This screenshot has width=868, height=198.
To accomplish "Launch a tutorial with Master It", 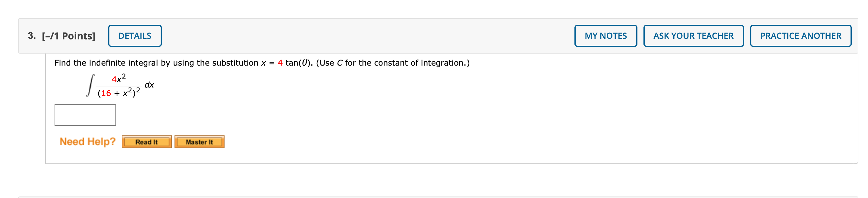I will pyautogui.click(x=200, y=142).
